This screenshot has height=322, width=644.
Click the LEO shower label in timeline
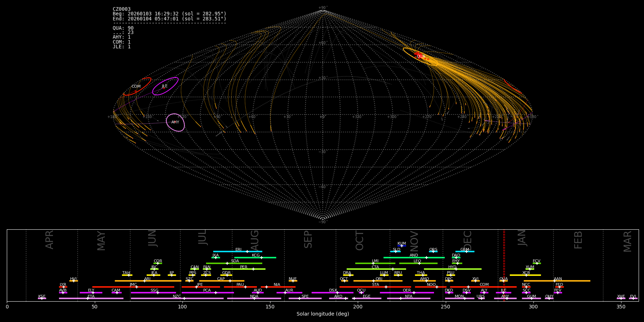coord(417,261)
